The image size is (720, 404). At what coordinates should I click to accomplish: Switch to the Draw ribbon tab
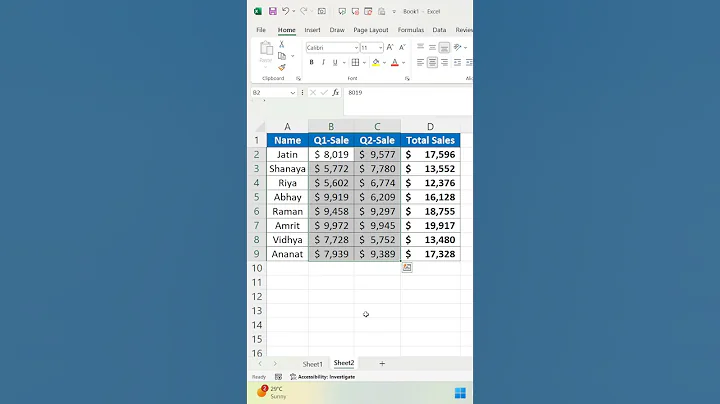pyautogui.click(x=337, y=30)
